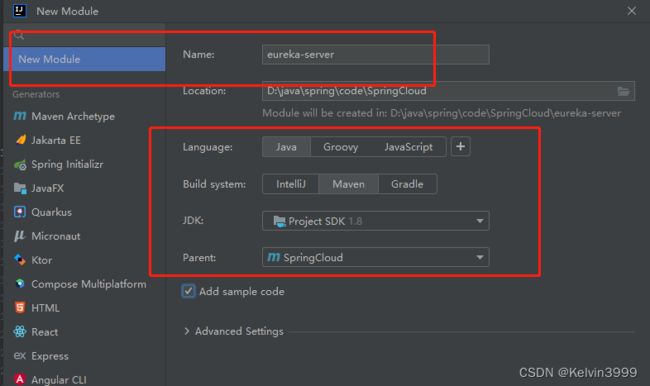650x386 pixels.
Task: Click the Compose Multiplatform icon
Action: (19, 284)
